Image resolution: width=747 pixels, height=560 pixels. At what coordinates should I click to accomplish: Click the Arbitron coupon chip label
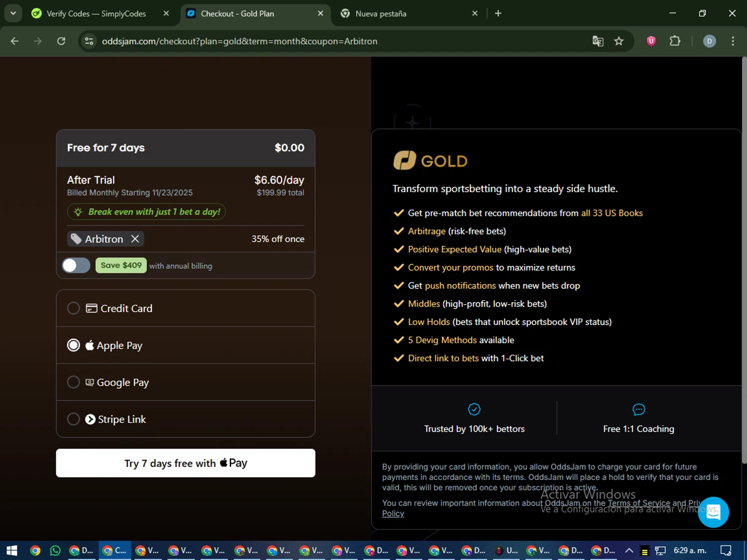coord(104,239)
